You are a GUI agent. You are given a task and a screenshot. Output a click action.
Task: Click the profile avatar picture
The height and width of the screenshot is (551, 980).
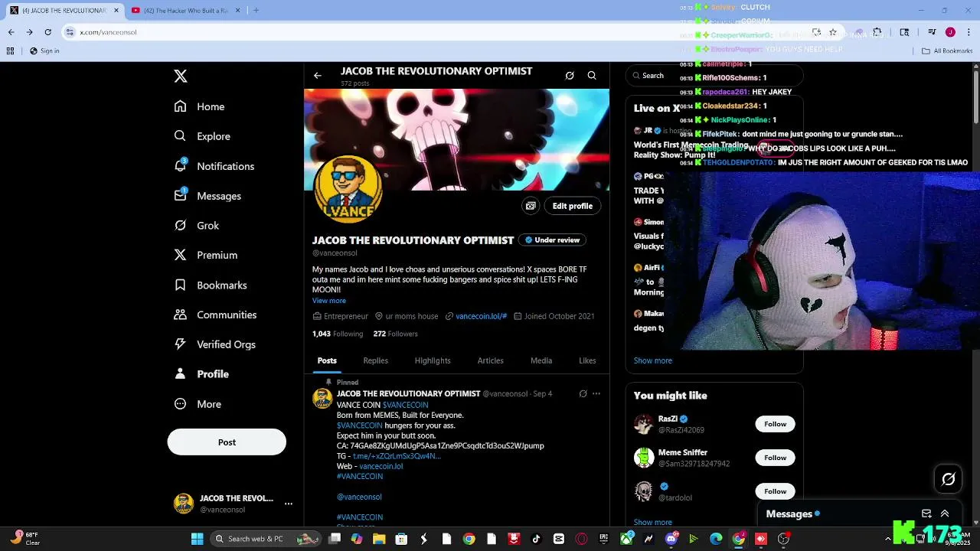point(348,189)
